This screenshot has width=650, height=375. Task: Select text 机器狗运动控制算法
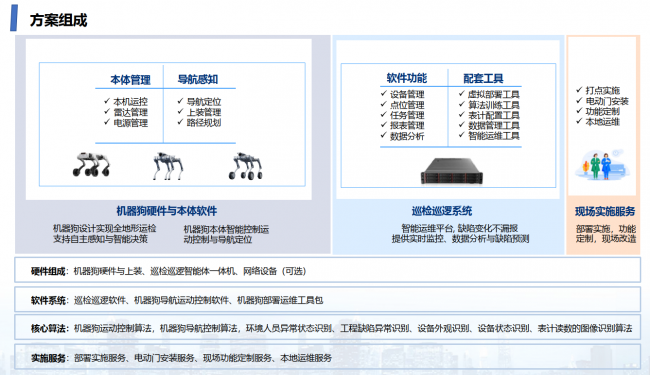112,329
